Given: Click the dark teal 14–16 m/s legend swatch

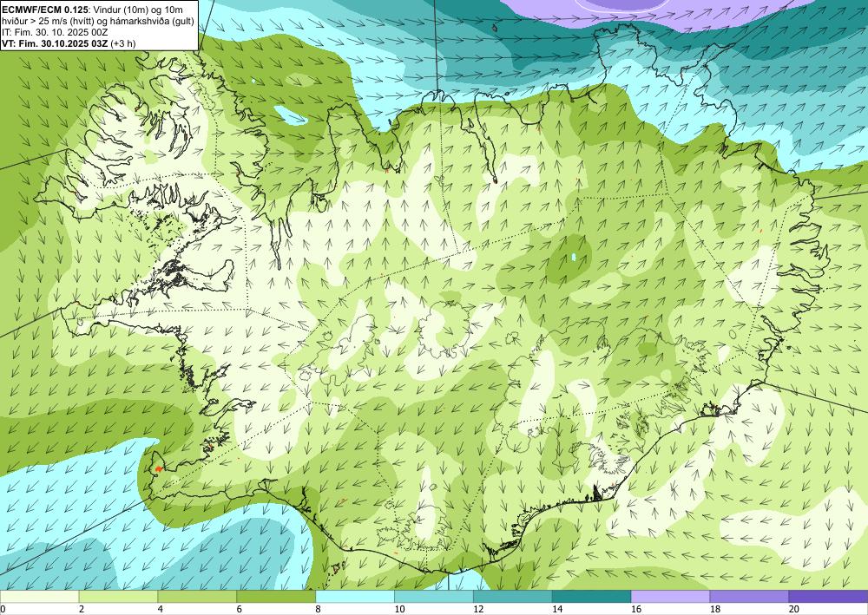Looking at the screenshot, I should [x=592, y=596].
